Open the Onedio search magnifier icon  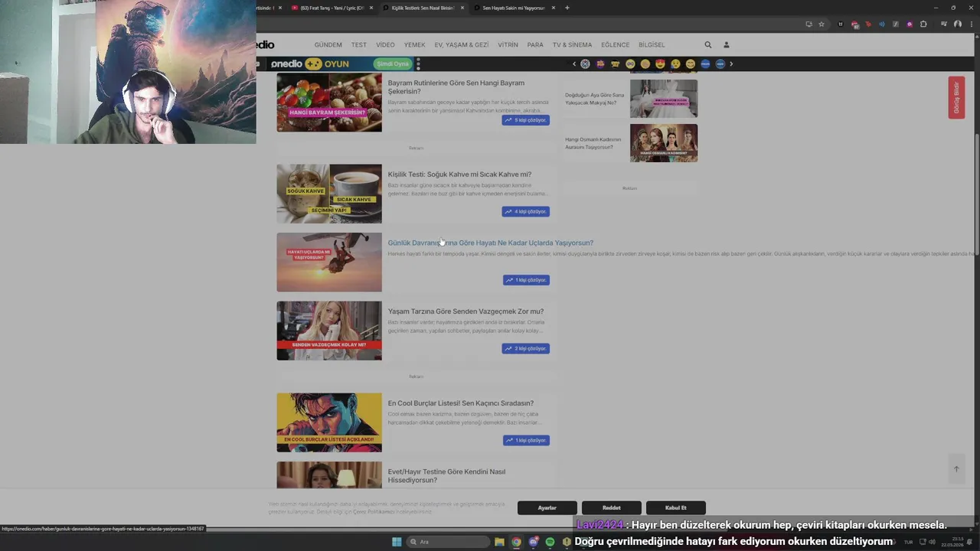[707, 45]
